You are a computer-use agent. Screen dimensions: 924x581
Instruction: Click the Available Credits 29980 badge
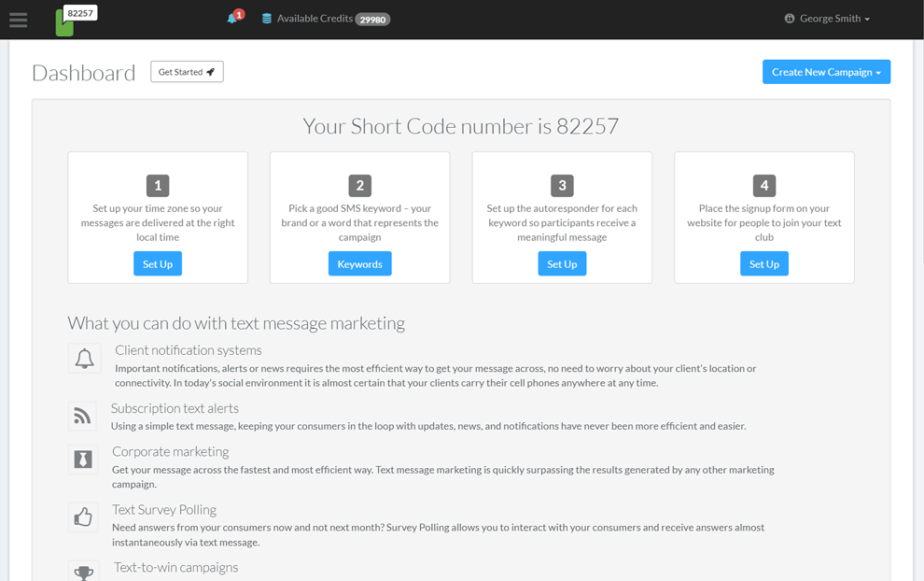(372, 20)
